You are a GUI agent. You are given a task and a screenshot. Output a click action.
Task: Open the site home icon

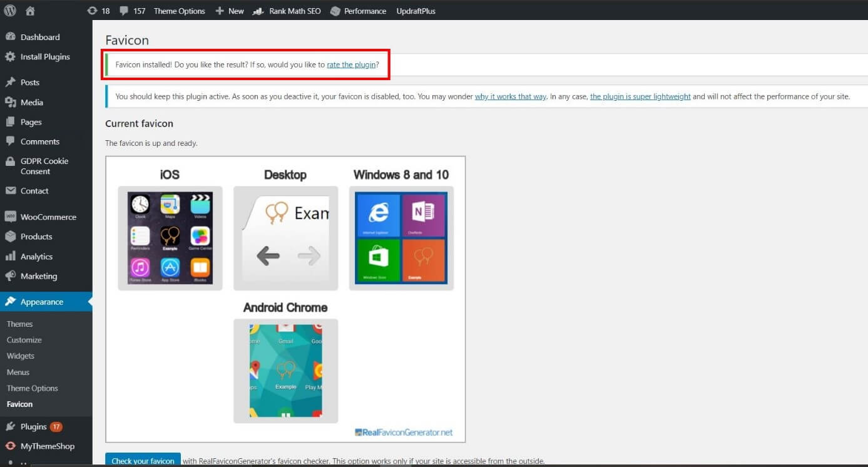pos(31,11)
